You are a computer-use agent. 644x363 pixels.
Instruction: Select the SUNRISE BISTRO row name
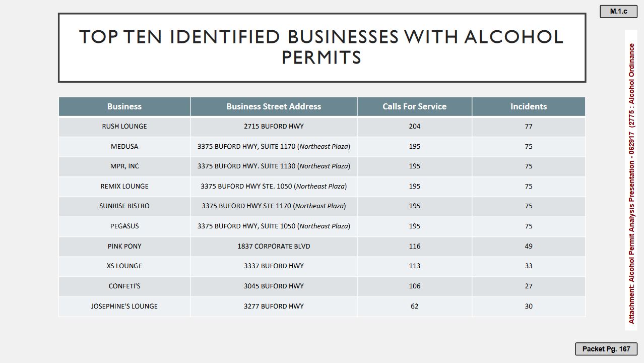click(124, 206)
